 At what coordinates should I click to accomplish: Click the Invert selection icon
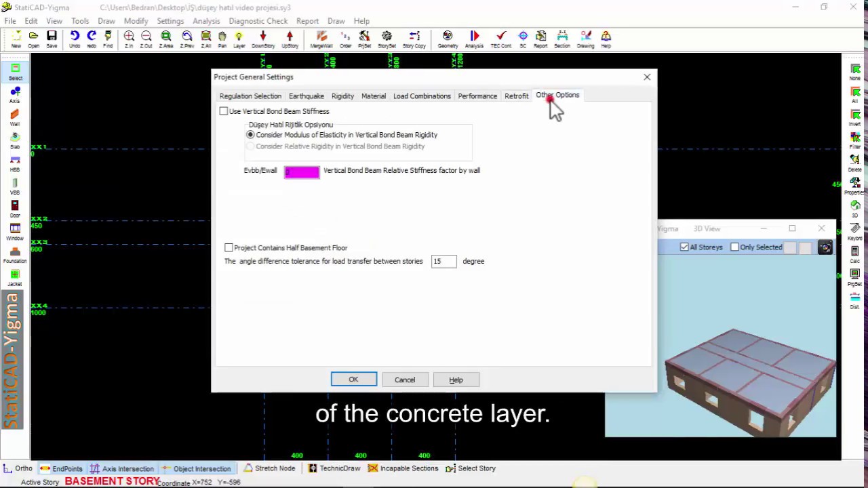point(855,117)
